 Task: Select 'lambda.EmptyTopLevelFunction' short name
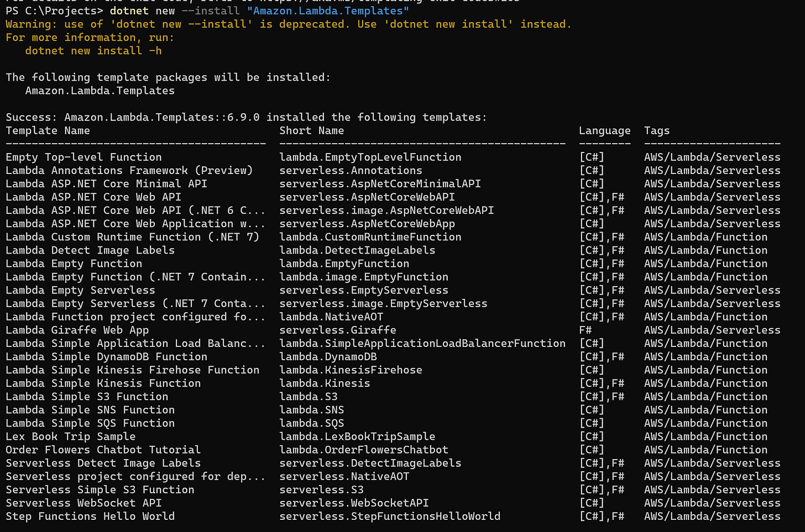pos(370,157)
